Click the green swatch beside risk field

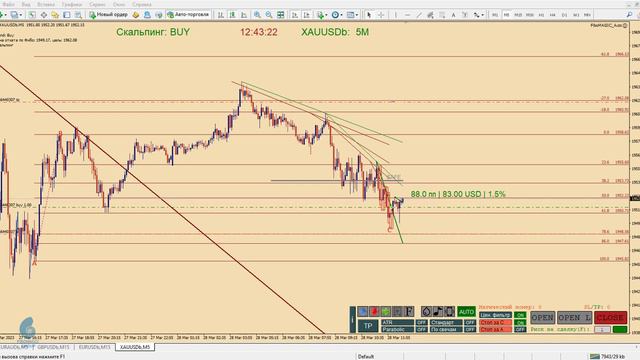pyautogui.click(x=620, y=329)
